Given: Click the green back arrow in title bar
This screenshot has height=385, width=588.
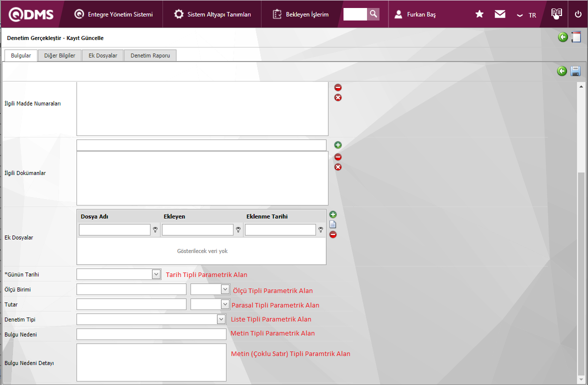Looking at the screenshot, I should 562,36.
